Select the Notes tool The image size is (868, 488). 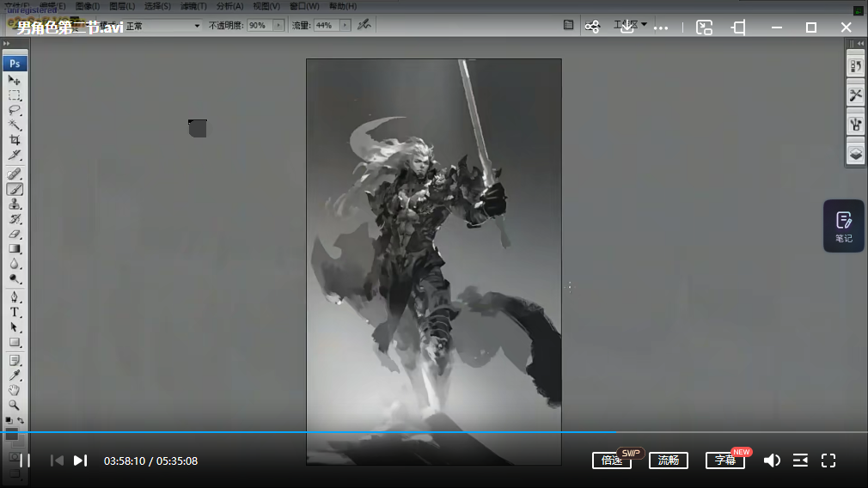coord(15,361)
